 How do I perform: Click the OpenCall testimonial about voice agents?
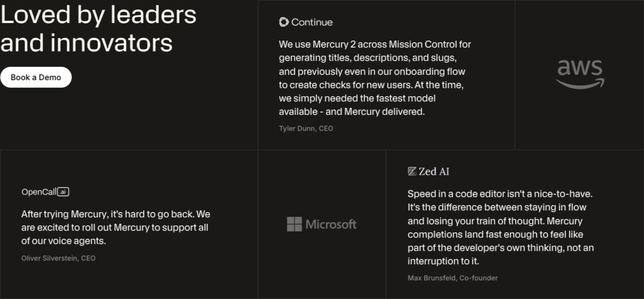[x=116, y=227]
